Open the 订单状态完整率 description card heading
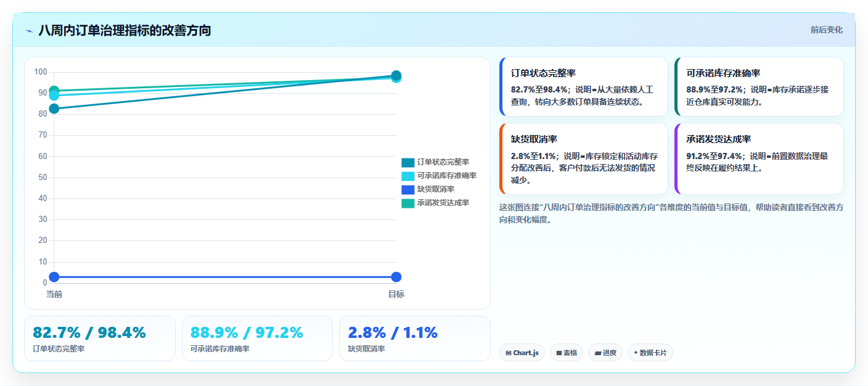Screen dimensions: 868x386 pyautogui.click(x=543, y=73)
